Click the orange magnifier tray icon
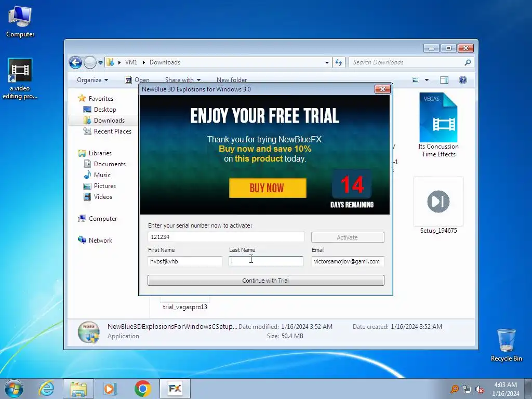 [454, 389]
